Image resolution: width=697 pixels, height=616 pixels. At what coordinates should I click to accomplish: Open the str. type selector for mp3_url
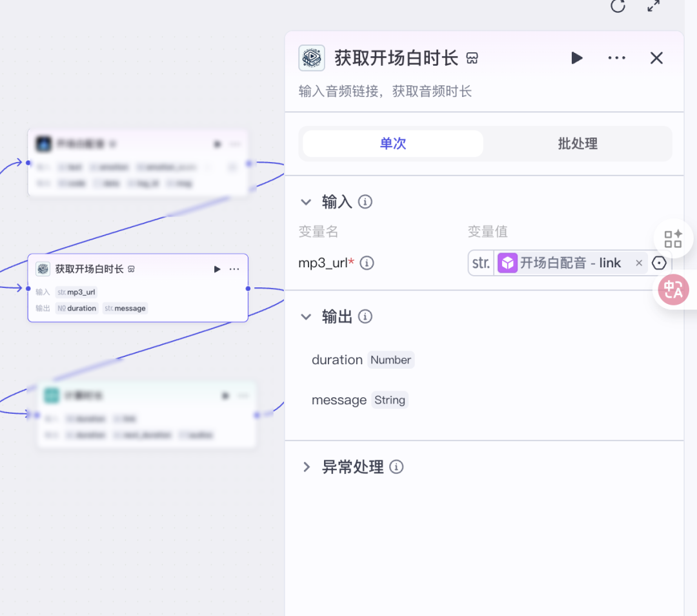481,263
